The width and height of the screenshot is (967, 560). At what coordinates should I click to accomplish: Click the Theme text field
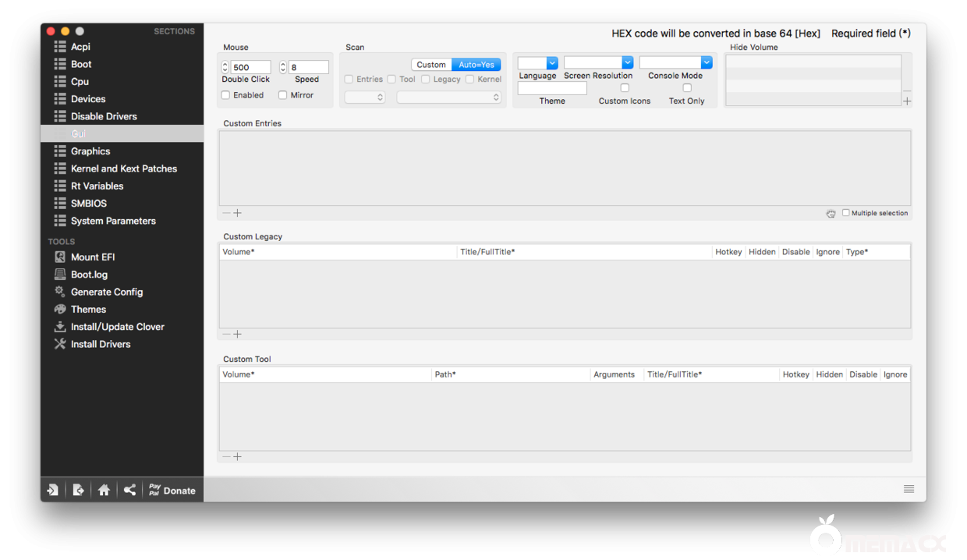tap(552, 89)
